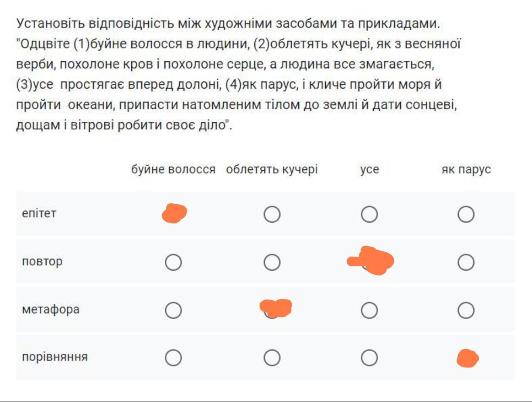532x402 pixels.
Task: Click the як парус column header
Action: pyautogui.click(x=466, y=170)
